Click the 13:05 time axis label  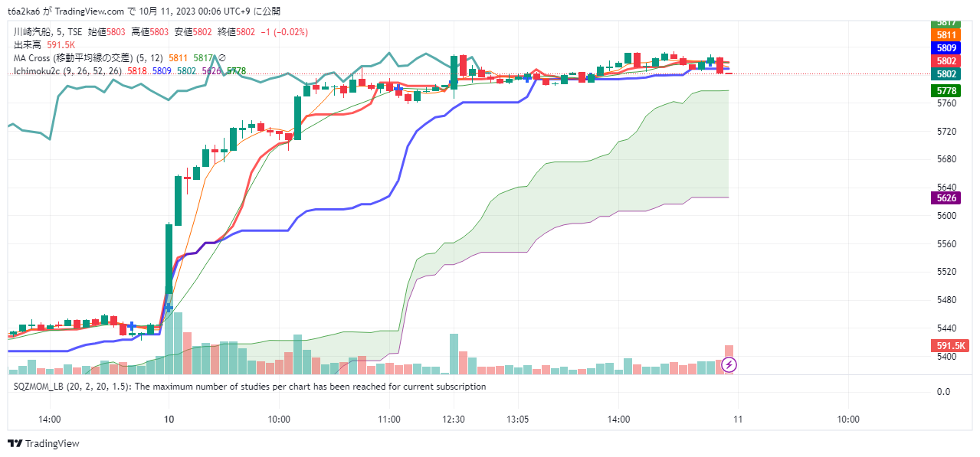click(518, 419)
